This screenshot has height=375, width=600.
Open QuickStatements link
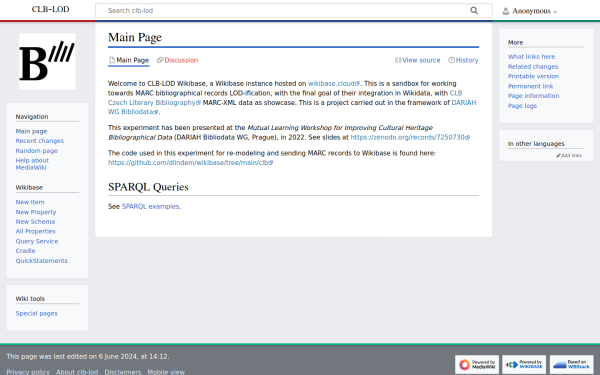pos(41,261)
